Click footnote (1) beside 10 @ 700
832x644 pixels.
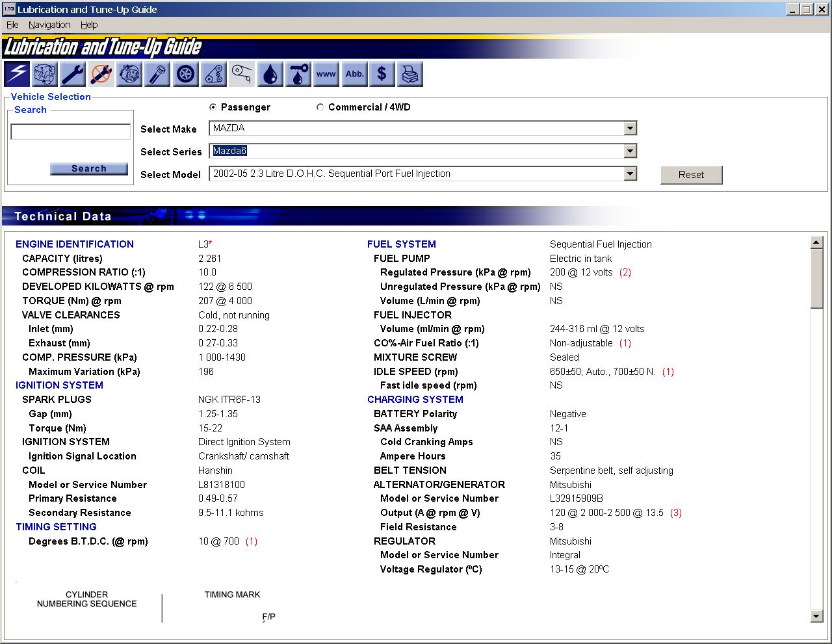[252, 541]
